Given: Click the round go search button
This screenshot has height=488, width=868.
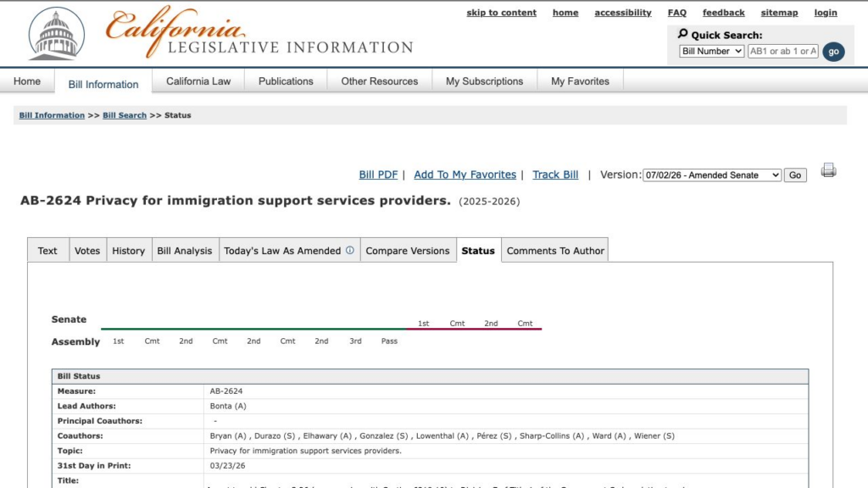Looking at the screenshot, I should (833, 52).
